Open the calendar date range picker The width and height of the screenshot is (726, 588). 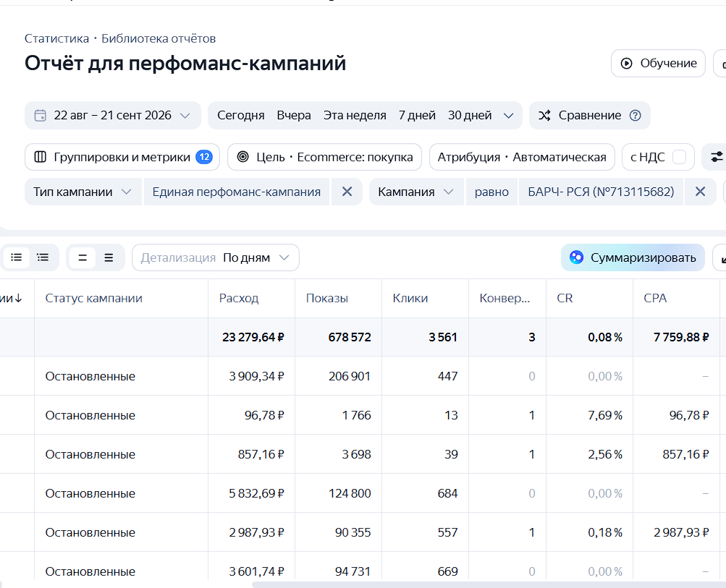tap(112, 115)
